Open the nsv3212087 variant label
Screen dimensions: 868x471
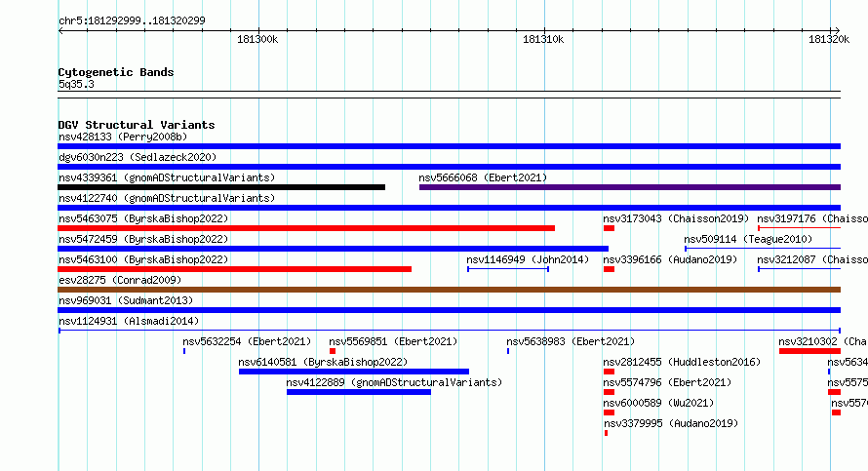pos(812,259)
